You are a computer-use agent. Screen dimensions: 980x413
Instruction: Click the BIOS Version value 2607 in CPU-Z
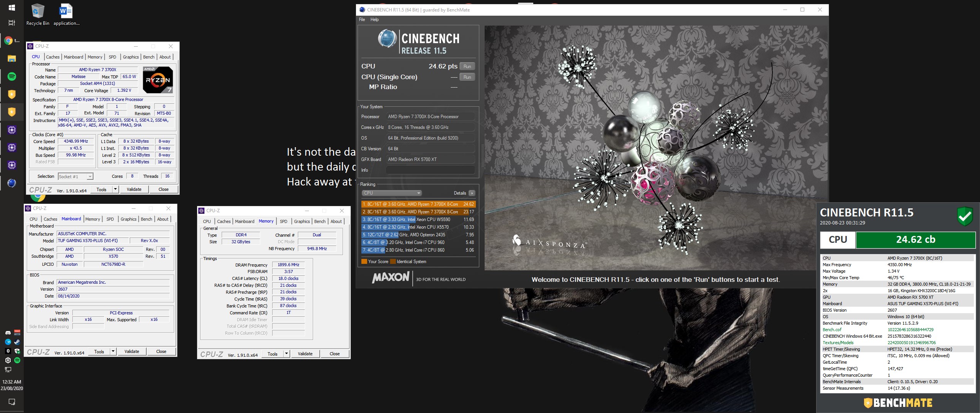[x=113, y=289]
